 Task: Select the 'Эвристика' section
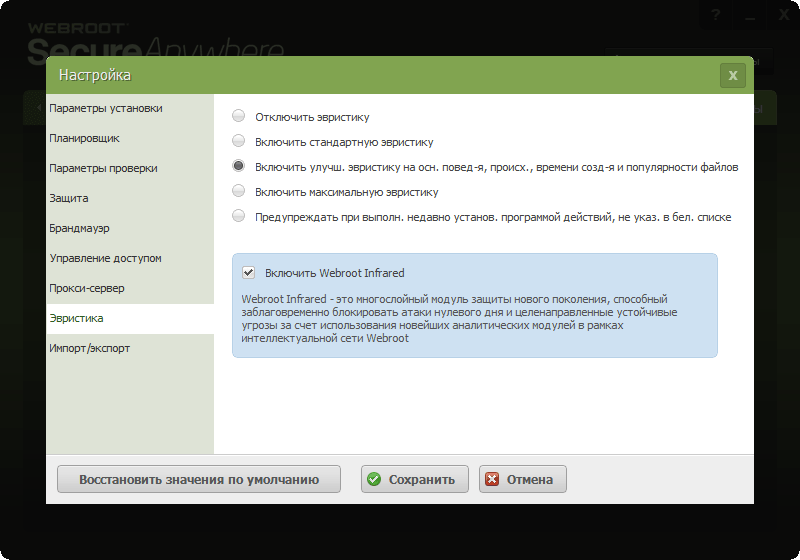pos(130,319)
